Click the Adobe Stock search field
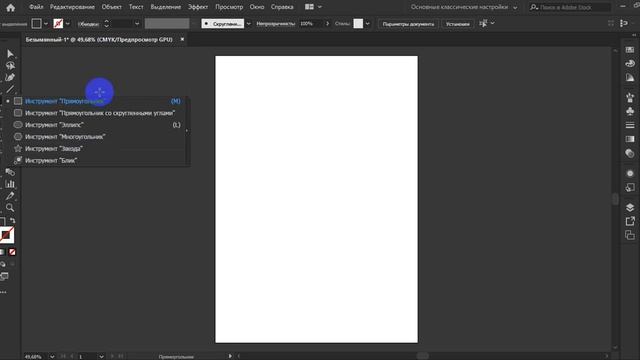 pos(570,7)
